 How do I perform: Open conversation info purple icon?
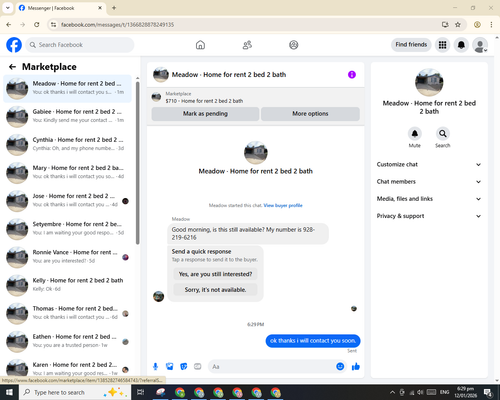pos(352,75)
